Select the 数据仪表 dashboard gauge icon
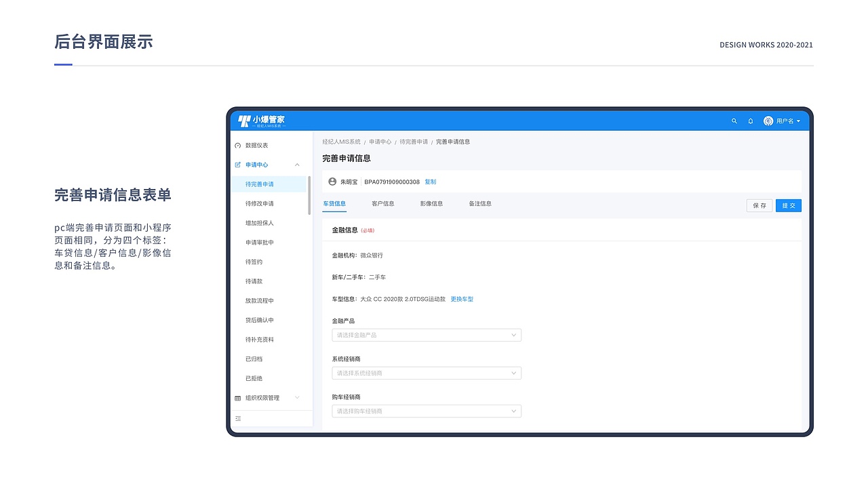The height and width of the screenshot is (488, 868). pyautogui.click(x=238, y=145)
